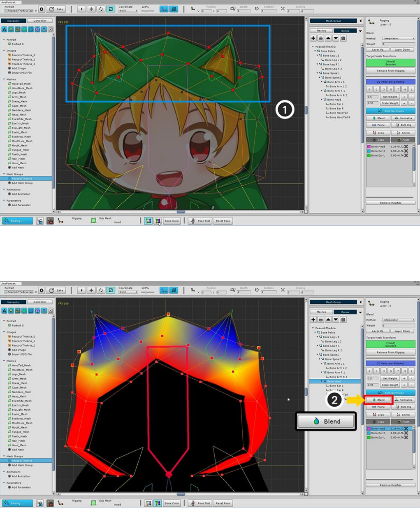The image size is (420, 508).
Task: Switch to Meshes tab in bottom screenshot
Action: (x=321, y=312)
